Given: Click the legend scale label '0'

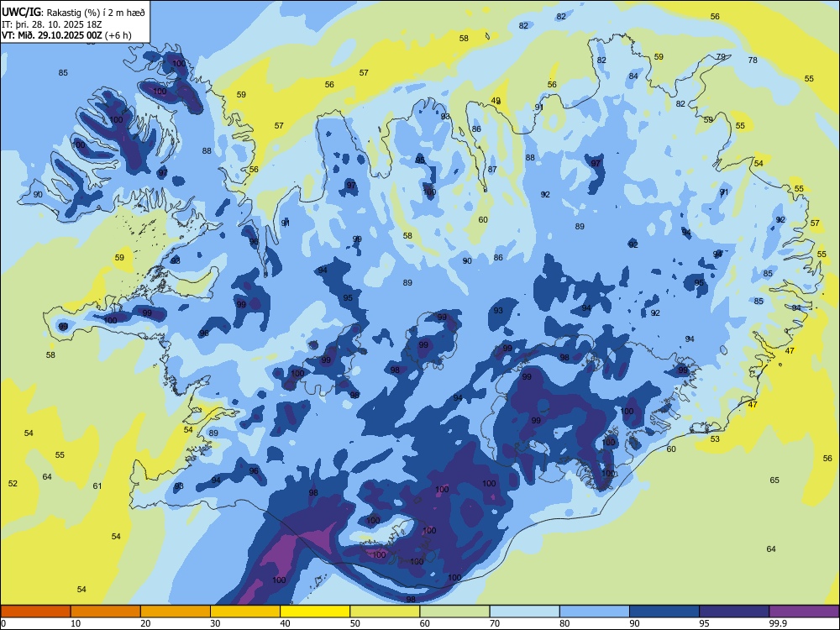Looking at the screenshot, I should [3, 623].
